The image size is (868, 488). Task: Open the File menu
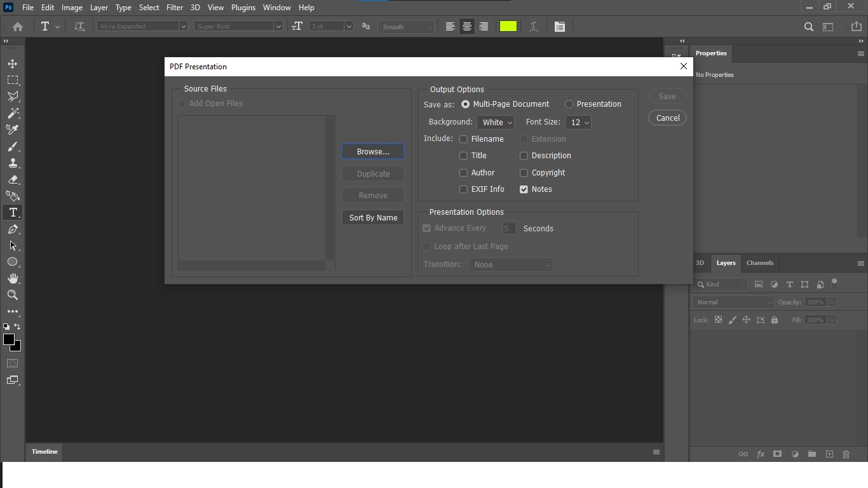pyautogui.click(x=28, y=8)
